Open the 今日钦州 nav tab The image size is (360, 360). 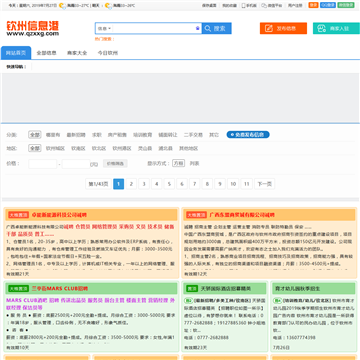pos(108,53)
